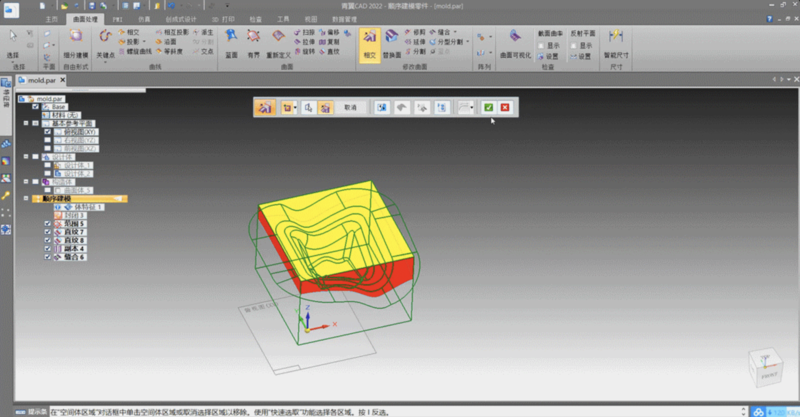Image resolution: width=800 pixels, height=417 pixels.
Task: Expand the 基本参考平面 tree node
Action: (25, 123)
